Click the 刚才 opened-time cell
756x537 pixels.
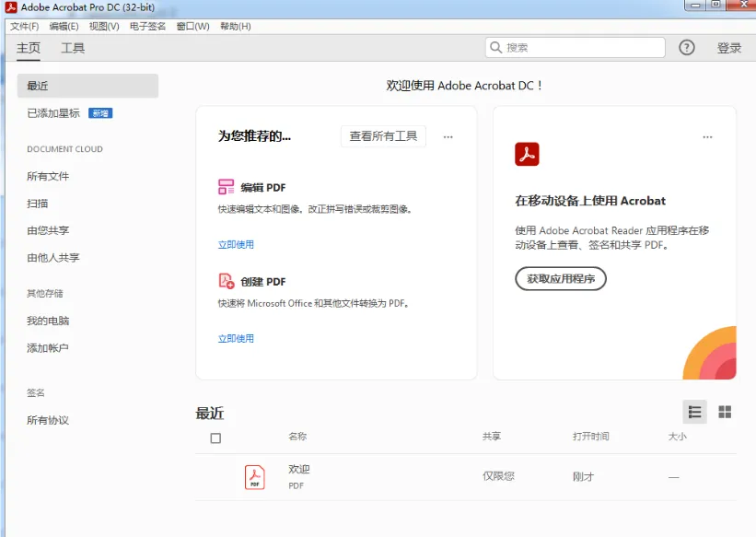(x=584, y=477)
